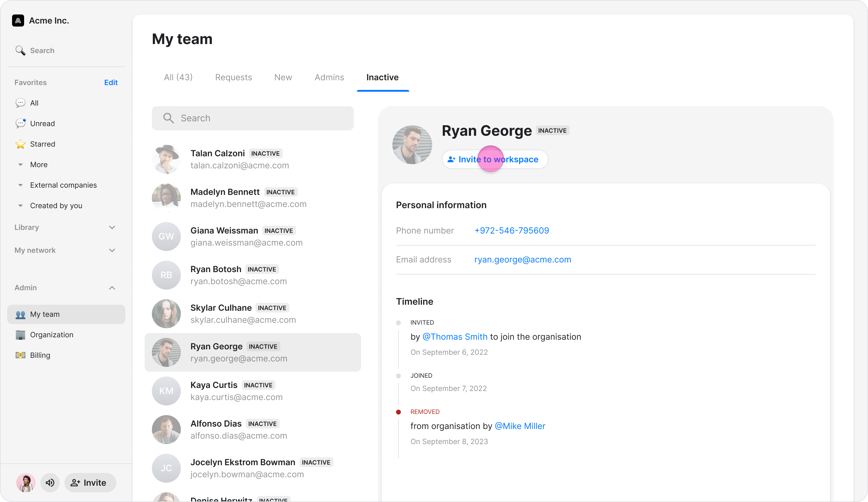Screen dimensions: 868x502
Task: Click the speaker sound icon button
Action: (50, 483)
